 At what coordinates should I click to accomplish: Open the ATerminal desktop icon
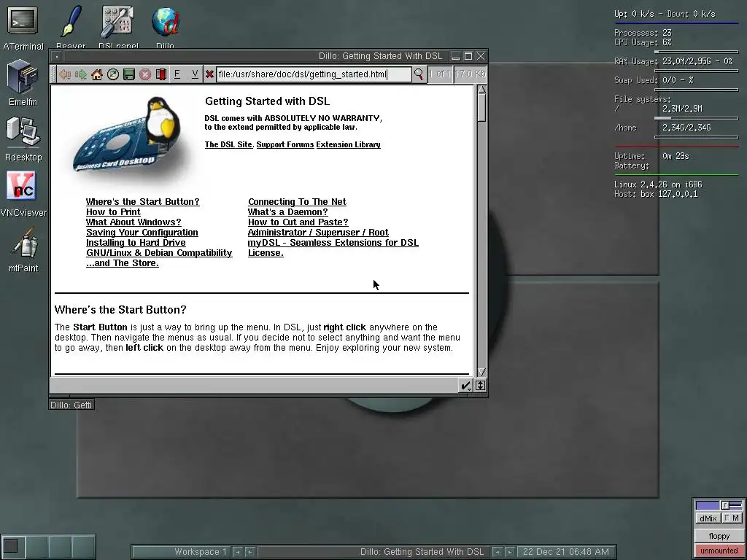[x=23, y=21]
